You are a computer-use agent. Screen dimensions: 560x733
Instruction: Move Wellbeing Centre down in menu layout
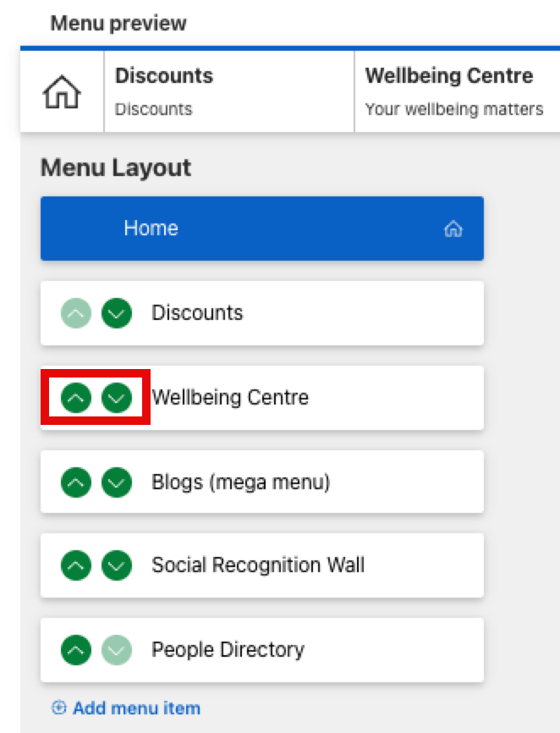point(117,397)
